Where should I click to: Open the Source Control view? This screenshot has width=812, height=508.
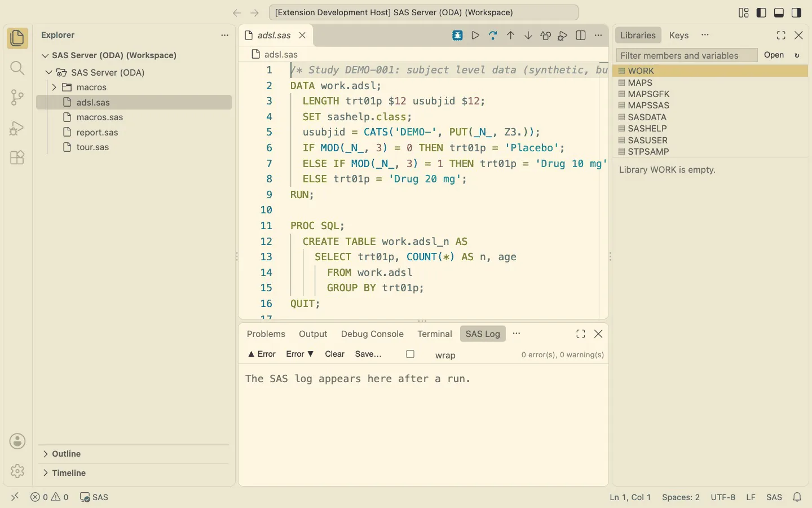pyautogui.click(x=17, y=98)
